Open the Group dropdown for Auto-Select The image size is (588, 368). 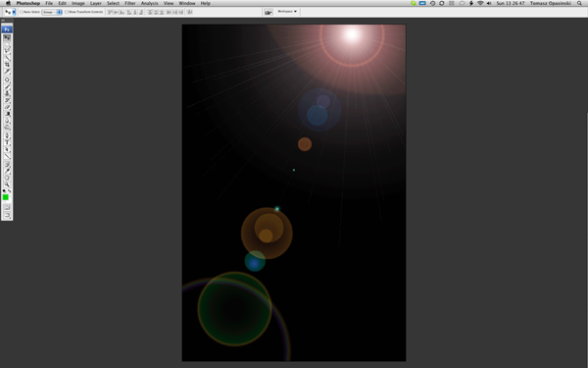52,12
